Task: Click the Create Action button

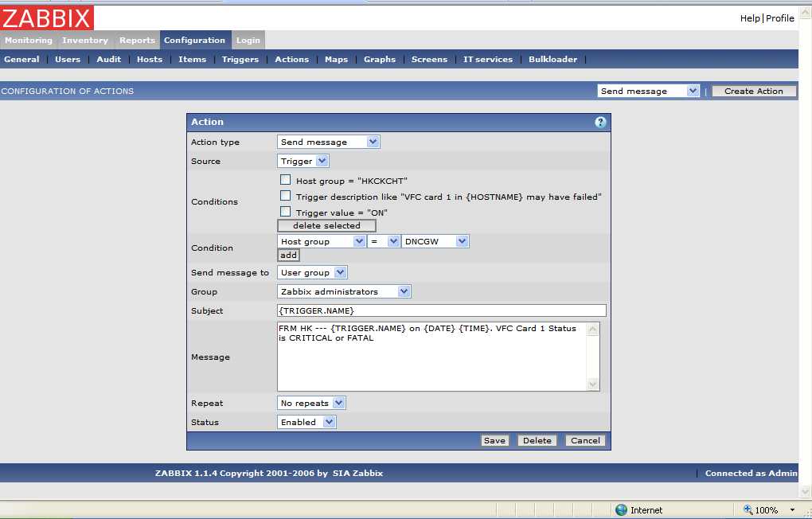Action: click(x=753, y=92)
